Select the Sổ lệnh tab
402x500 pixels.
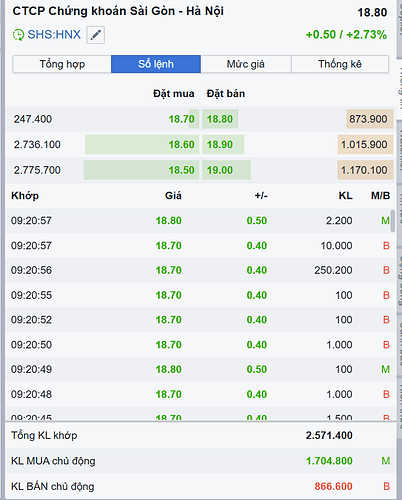point(156,64)
